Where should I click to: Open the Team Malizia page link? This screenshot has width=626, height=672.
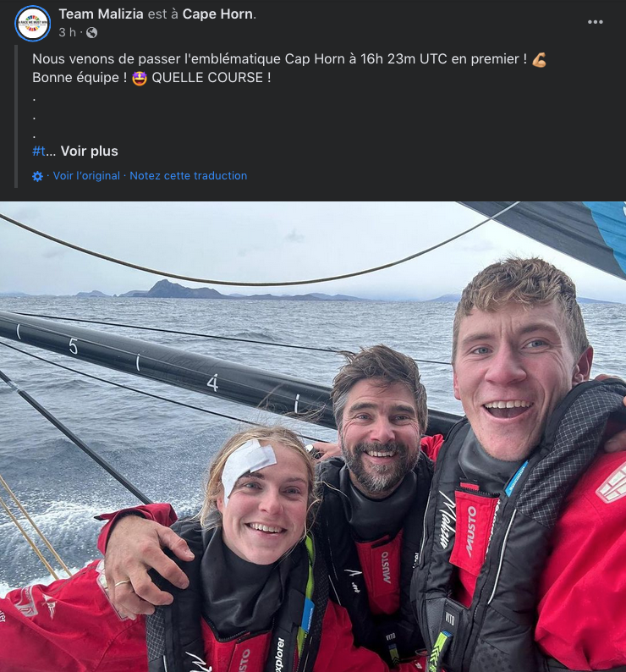102,14
